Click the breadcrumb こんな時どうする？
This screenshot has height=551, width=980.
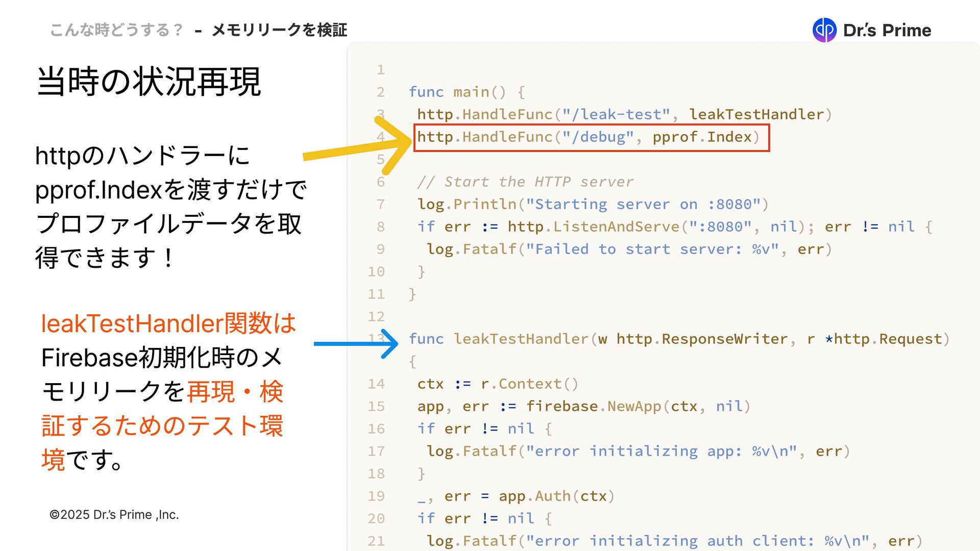point(116,30)
